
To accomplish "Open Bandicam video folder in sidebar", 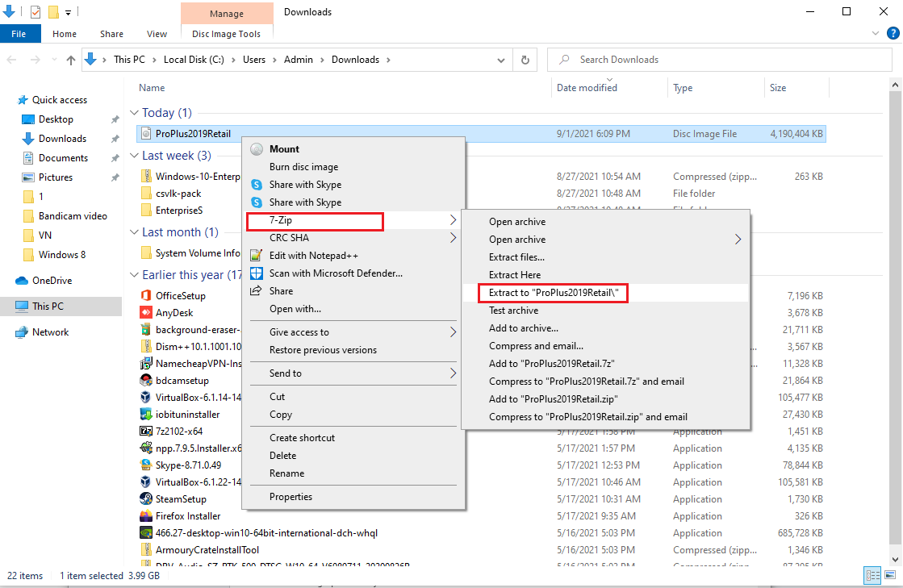I will click(73, 216).
